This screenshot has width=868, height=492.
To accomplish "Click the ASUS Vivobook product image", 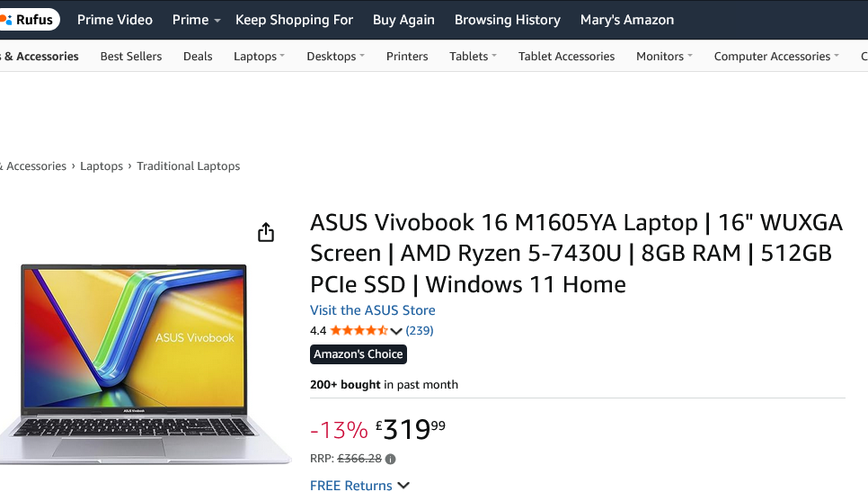I will [x=135, y=360].
